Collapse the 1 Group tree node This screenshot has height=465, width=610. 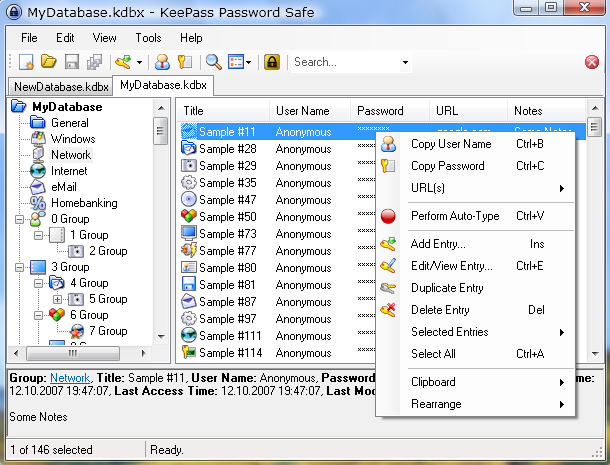[38, 235]
